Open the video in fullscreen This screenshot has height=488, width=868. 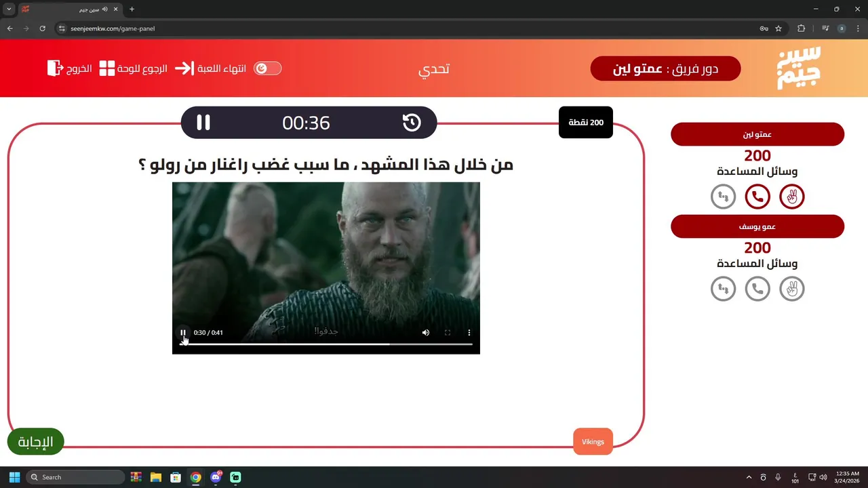(x=448, y=333)
